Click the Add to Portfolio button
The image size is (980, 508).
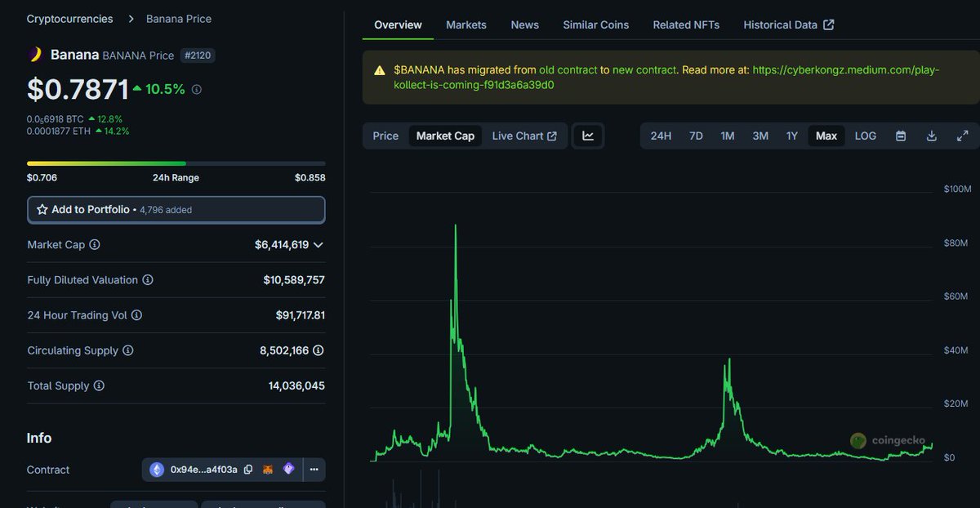[x=176, y=210]
